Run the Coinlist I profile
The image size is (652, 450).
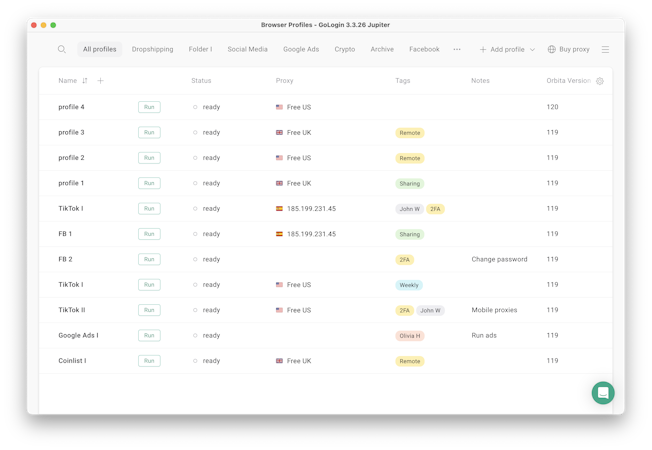(149, 361)
